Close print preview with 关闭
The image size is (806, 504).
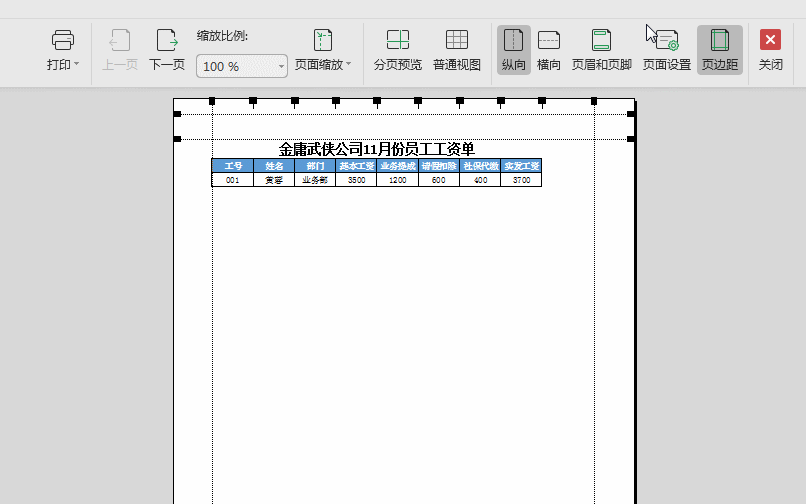(771, 50)
